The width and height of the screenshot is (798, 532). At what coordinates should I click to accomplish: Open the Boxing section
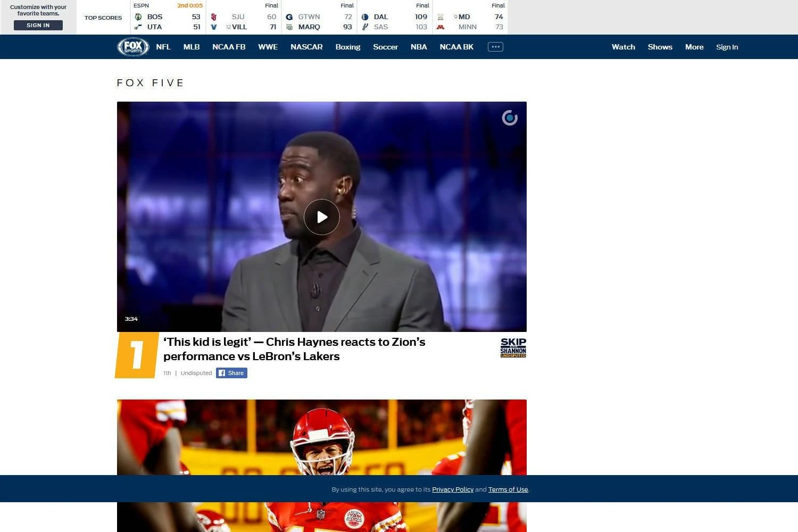pos(348,47)
